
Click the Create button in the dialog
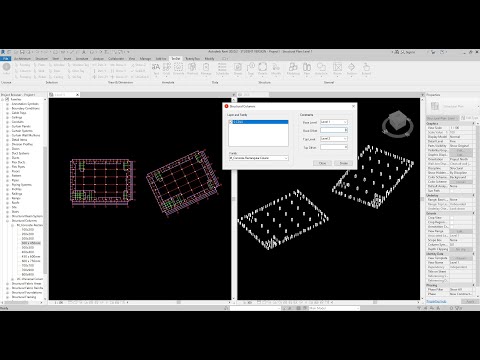pos(344,163)
